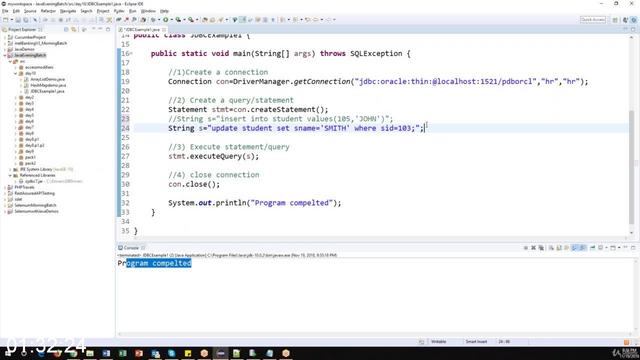Screen dimensions: 640x360
Task: Click the Pin Console icon
Action: [x=592, y=248]
